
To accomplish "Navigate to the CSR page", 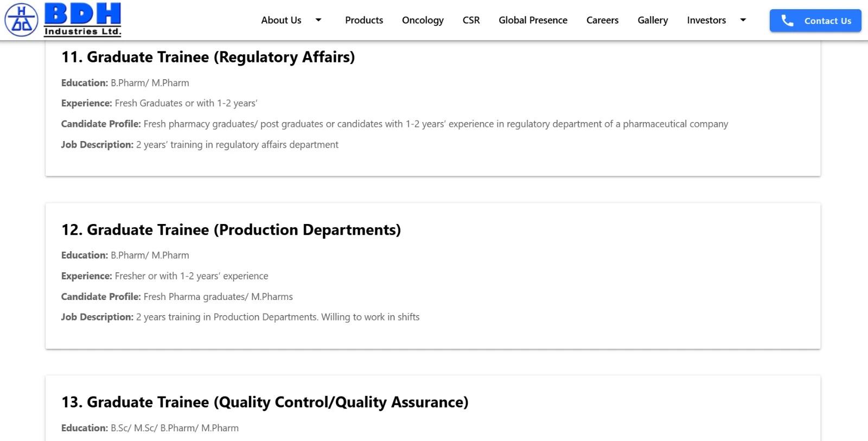I will coord(471,20).
